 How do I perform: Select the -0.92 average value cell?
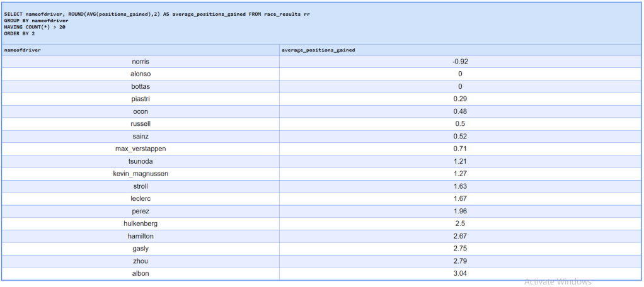(459, 62)
